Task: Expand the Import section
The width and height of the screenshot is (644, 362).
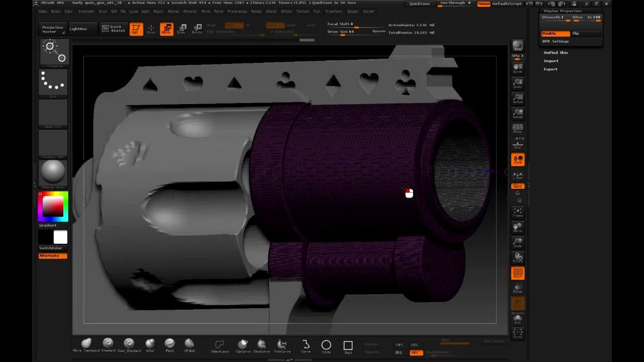Action: pos(551,61)
